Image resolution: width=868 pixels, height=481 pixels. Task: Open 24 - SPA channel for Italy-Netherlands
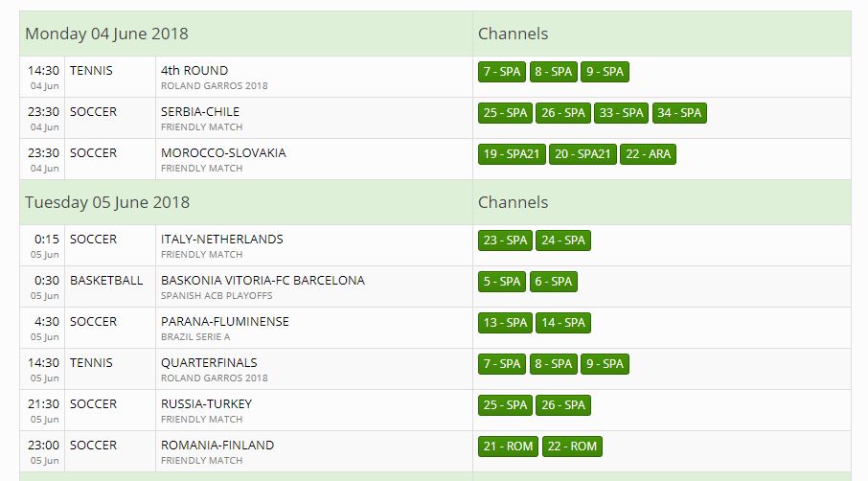pos(563,240)
